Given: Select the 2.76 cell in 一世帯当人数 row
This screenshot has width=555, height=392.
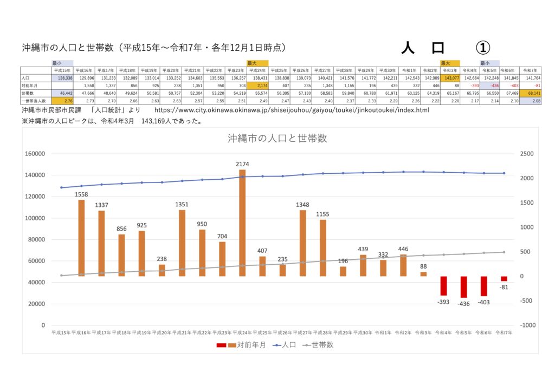Looking at the screenshot, I should [62, 101].
